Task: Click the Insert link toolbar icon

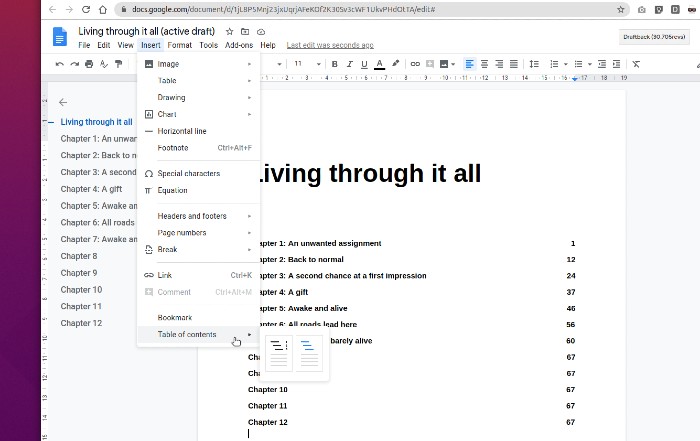Action: pos(415,64)
